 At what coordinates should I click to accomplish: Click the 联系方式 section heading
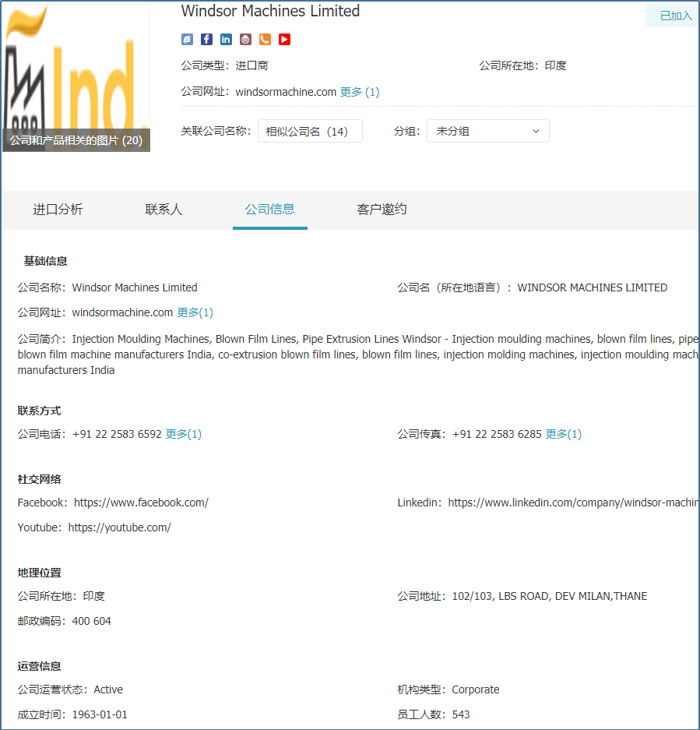point(39,411)
